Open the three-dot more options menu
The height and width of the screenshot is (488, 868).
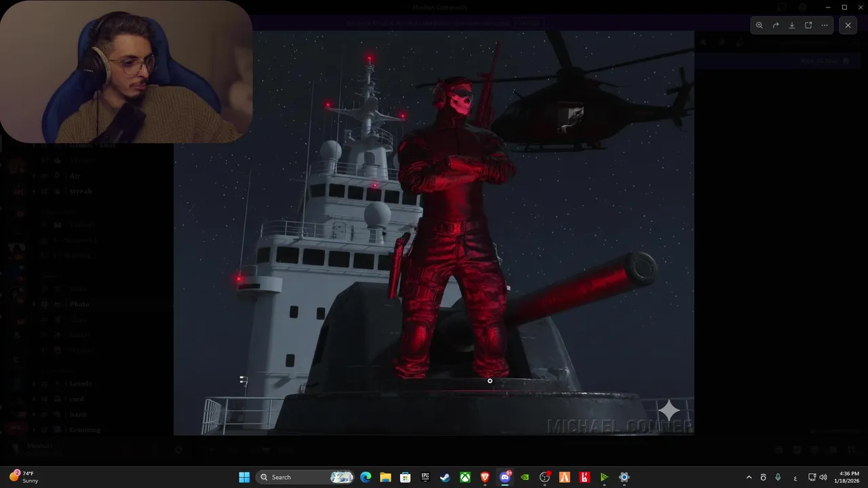click(825, 25)
